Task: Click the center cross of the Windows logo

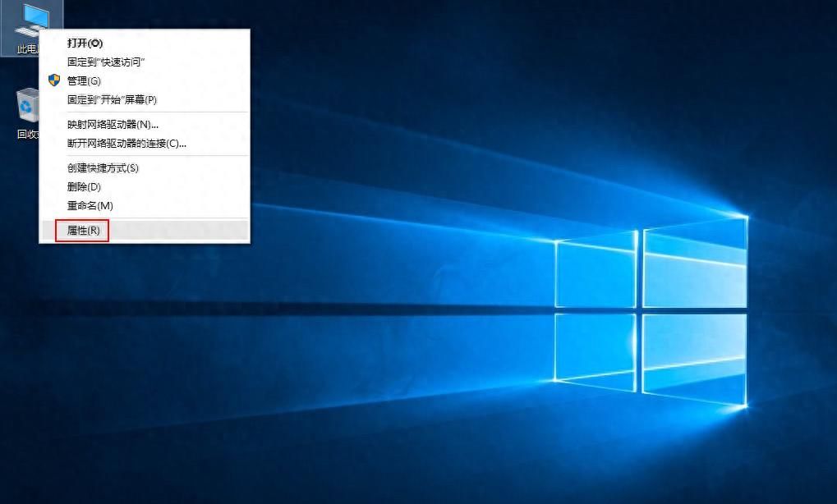Action: pos(640,309)
